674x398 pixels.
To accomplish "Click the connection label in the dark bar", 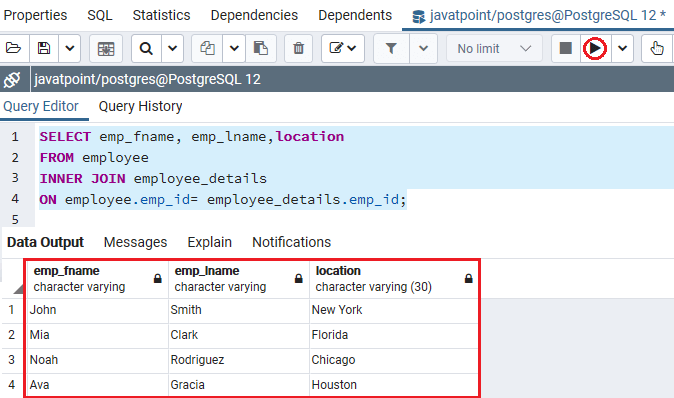I will [x=147, y=80].
